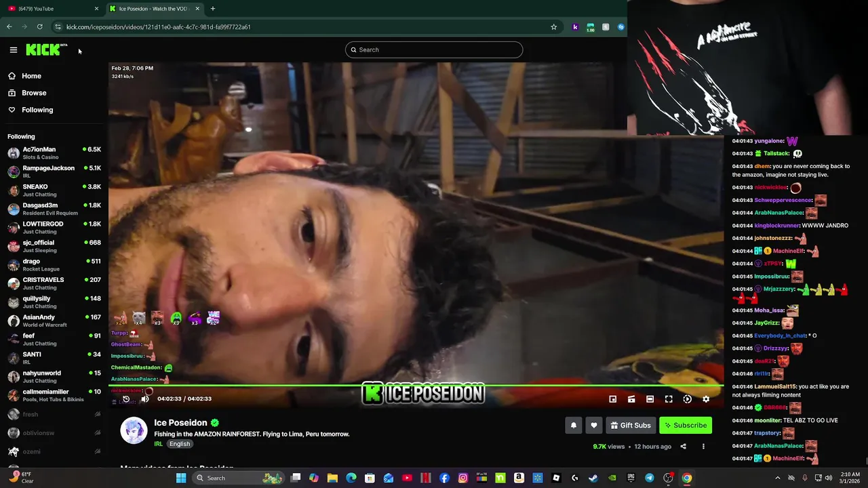Click the English language tag
This screenshot has width=868, height=488.
pyautogui.click(x=180, y=444)
